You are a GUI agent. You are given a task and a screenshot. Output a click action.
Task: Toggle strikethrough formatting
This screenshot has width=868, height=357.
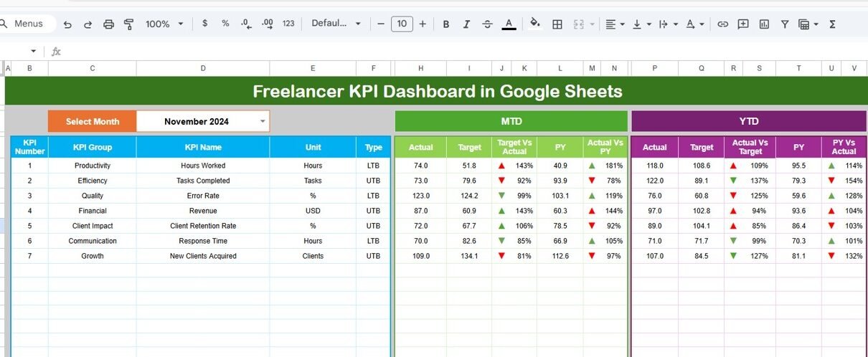pos(487,24)
